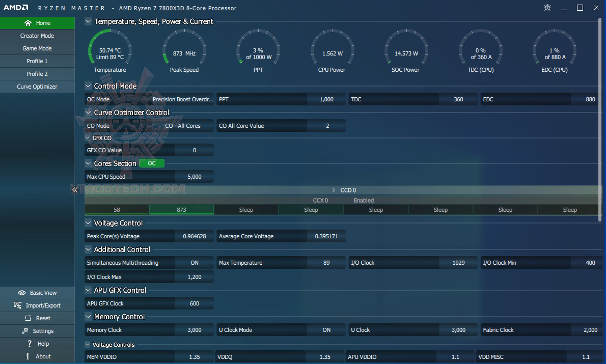Screen dimensions: 606x364
Task: Click the Settings gear icon
Action: tap(25, 331)
